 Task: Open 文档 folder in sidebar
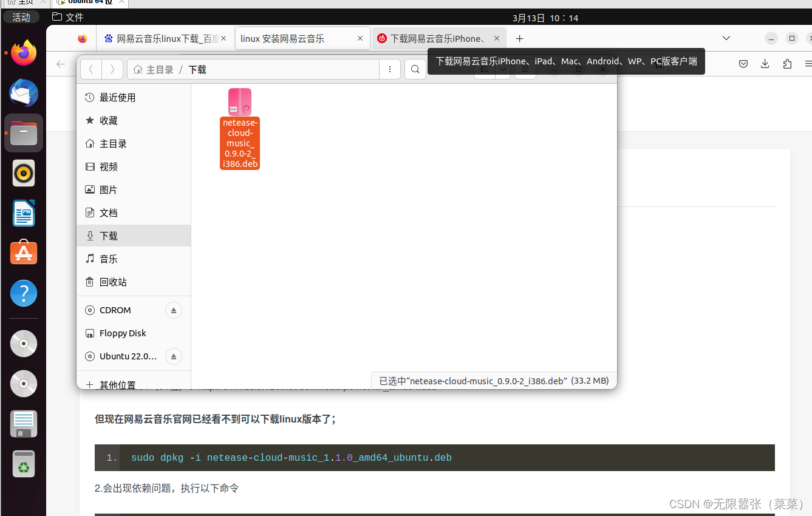[134, 213]
